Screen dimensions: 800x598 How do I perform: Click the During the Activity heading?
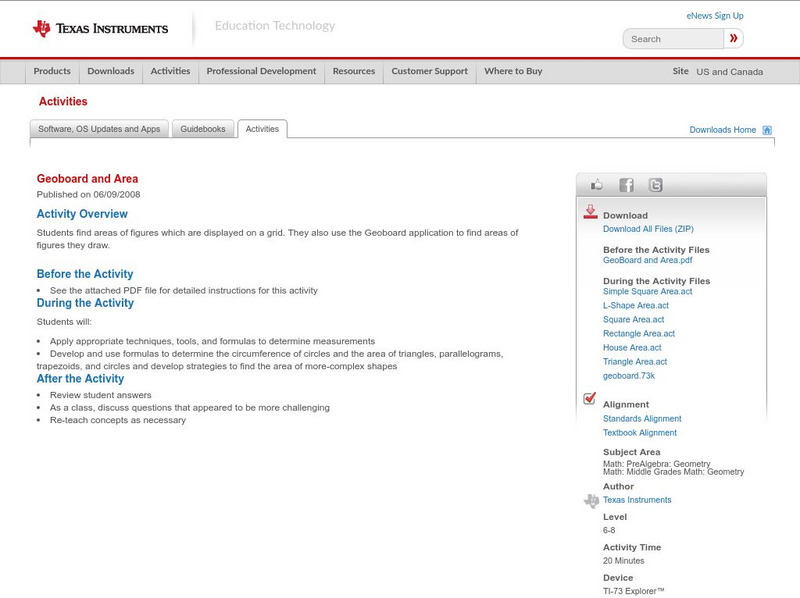(85, 303)
